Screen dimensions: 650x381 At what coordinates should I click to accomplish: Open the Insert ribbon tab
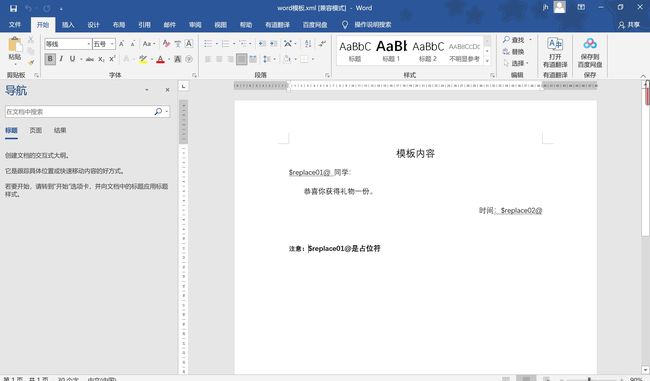click(68, 25)
